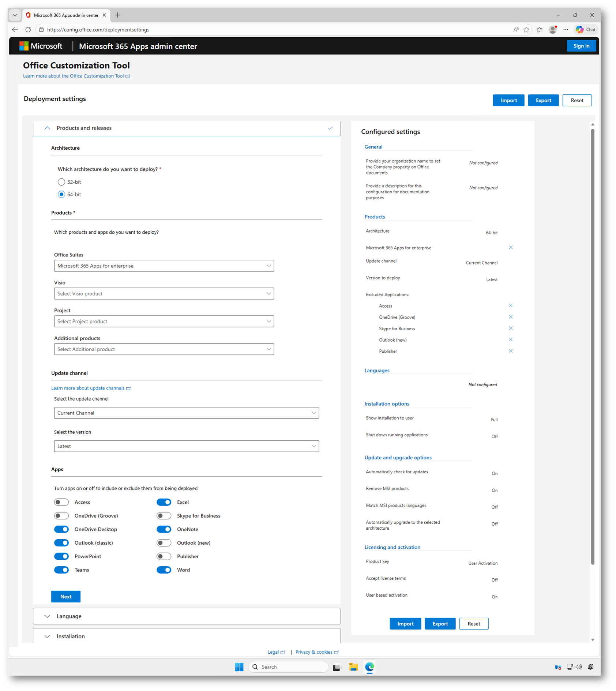Open the Office Suites dropdown
Viewport: 616px width, 691px height.
pos(164,266)
